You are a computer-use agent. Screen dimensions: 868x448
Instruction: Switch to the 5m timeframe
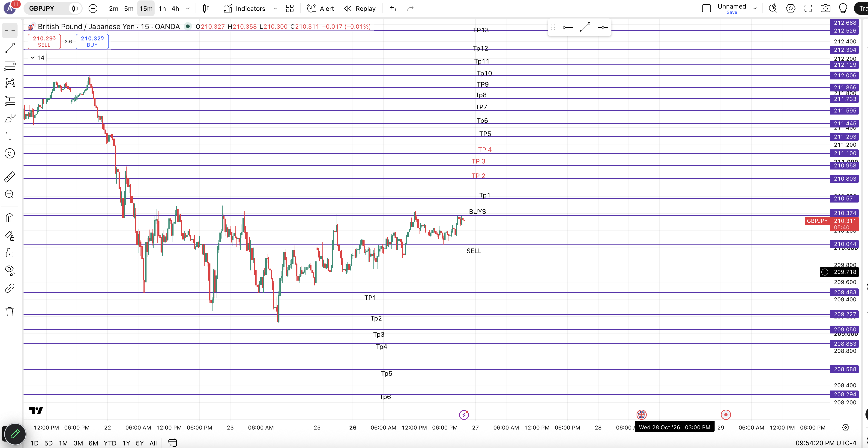pos(129,9)
